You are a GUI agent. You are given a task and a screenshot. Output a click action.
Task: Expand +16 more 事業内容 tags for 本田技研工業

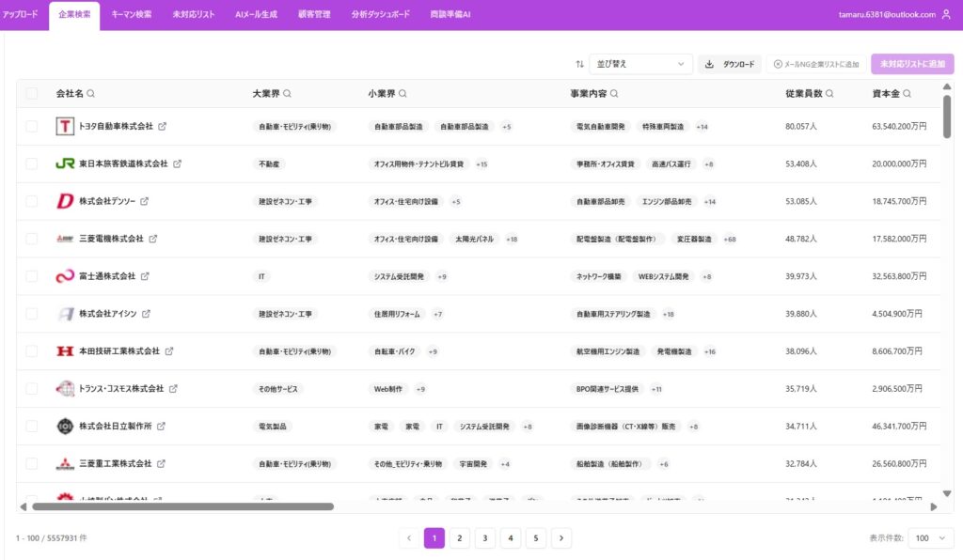[x=710, y=351]
